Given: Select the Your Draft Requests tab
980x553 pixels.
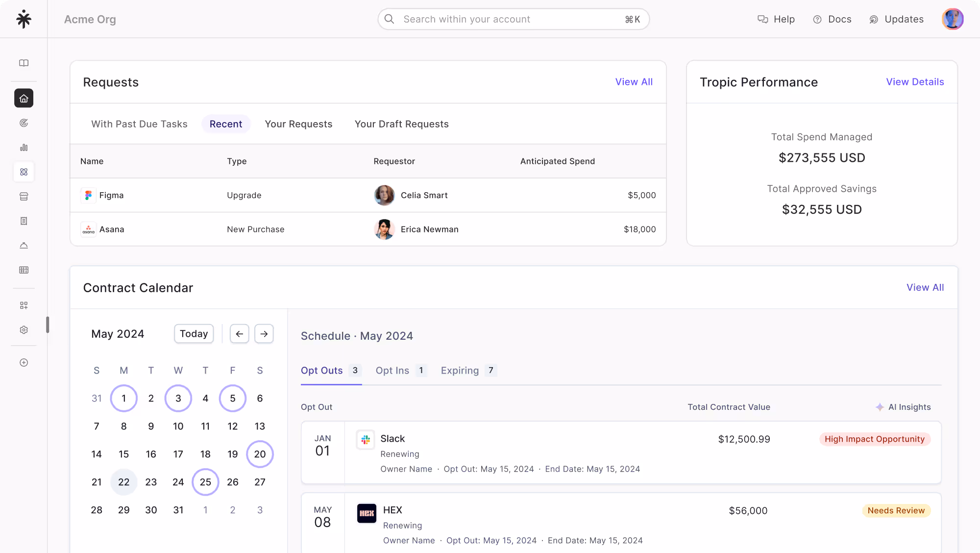Looking at the screenshot, I should [x=401, y=124].
